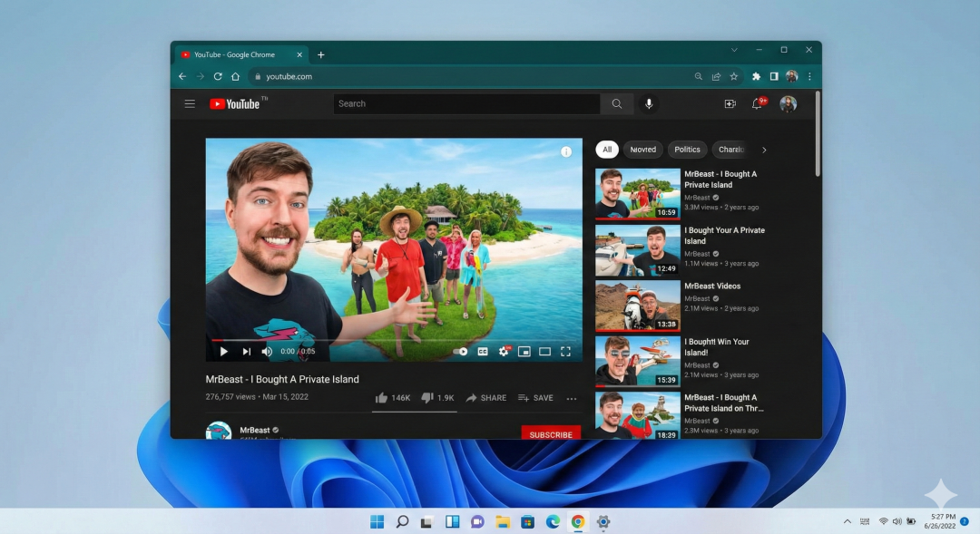980x534 pixels.
Task: Show hidden system tray icons
Action: coord(847,521)
